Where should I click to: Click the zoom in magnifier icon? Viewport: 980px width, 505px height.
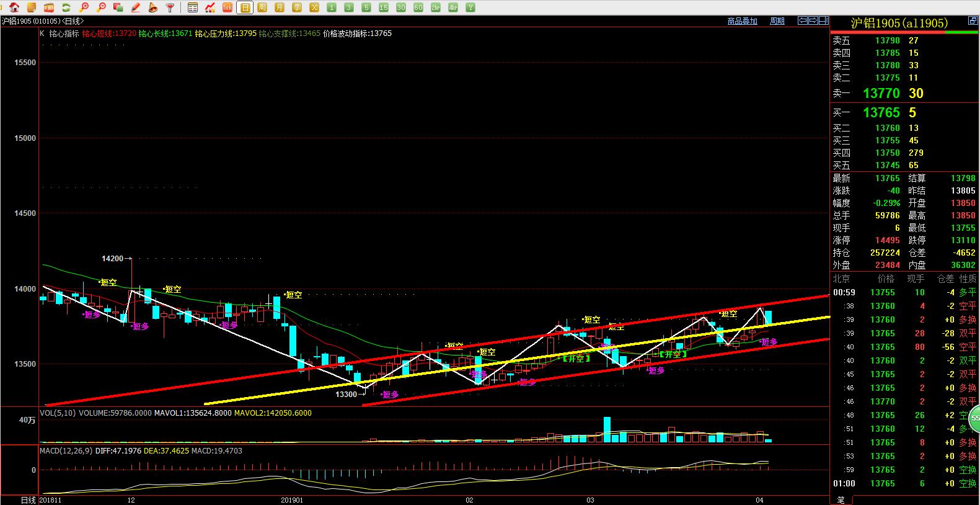click(84, 7)
